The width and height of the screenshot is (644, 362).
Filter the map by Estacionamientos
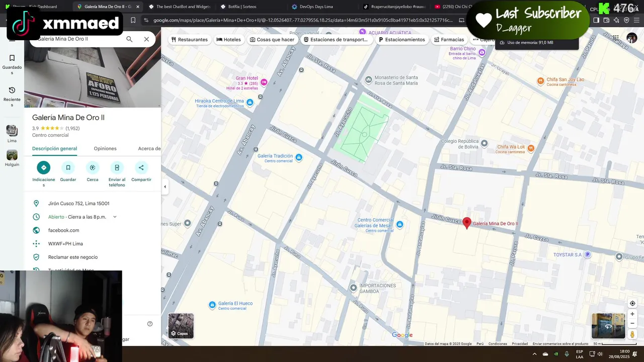[401, 39]
